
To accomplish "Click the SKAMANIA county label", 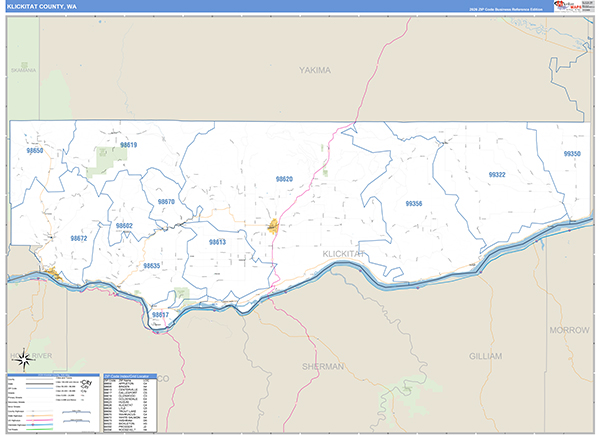I will click(24, 70).
